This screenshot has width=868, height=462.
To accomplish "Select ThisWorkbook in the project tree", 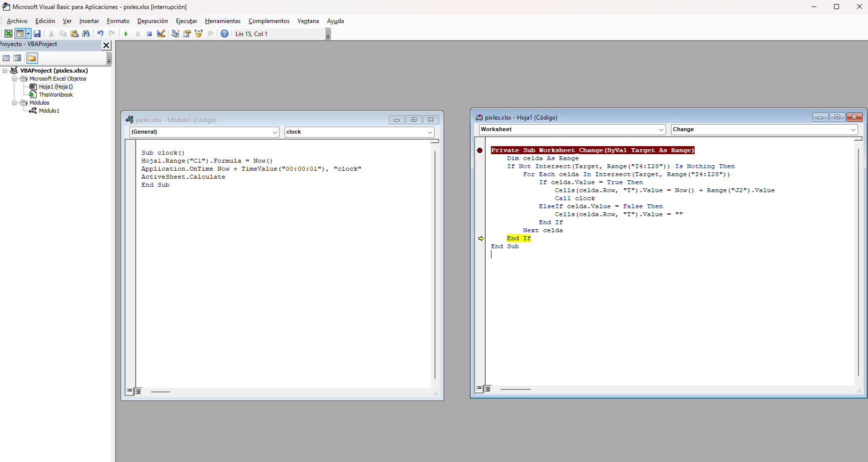I will pyautogui.click(x=55, y=95).
